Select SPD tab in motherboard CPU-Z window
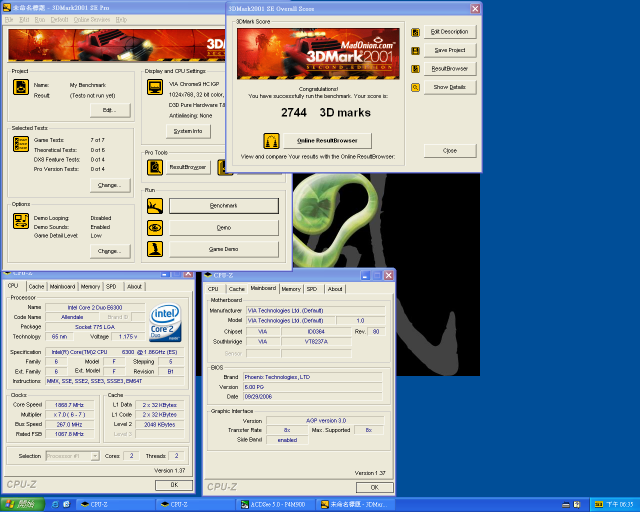Image resolution: width=640 pixels, height=512 pixels. point(312,289)
